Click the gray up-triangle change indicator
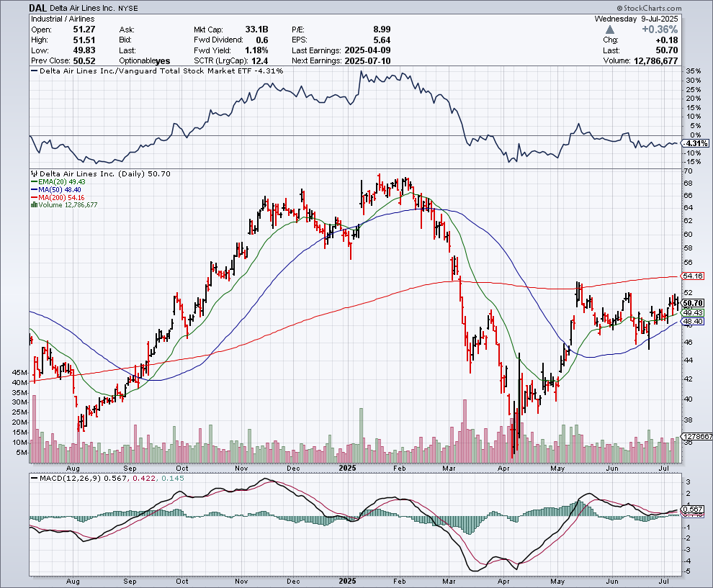 click(x=610, y=30)
